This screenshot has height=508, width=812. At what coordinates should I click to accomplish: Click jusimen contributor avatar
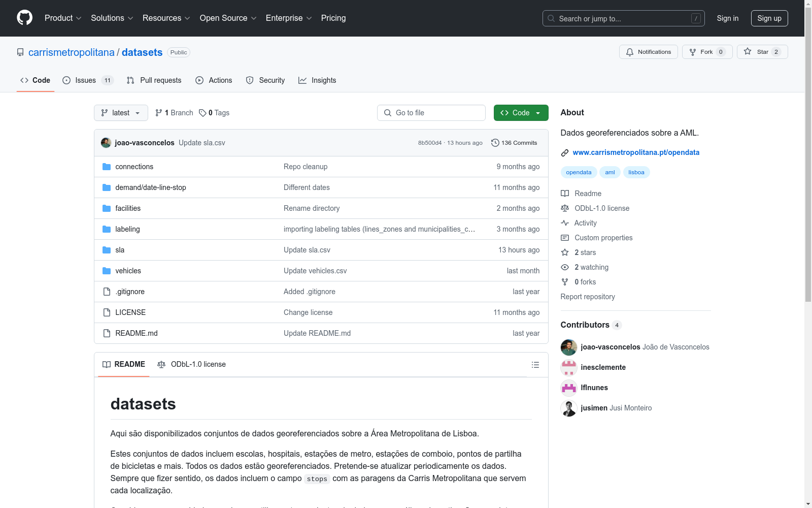click(x=569, y=408)
